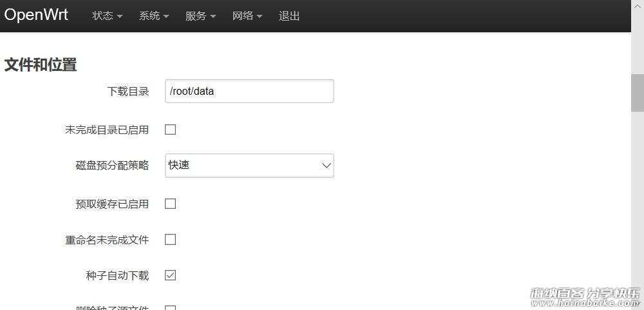This screenshot has width=644, height=310.
Task: Open the 状态 menu
Action: pyautogui.click(x=107, y=16)
